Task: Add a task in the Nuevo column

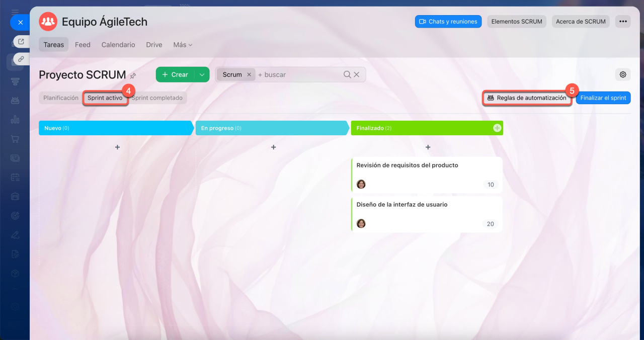Action: 117,147
